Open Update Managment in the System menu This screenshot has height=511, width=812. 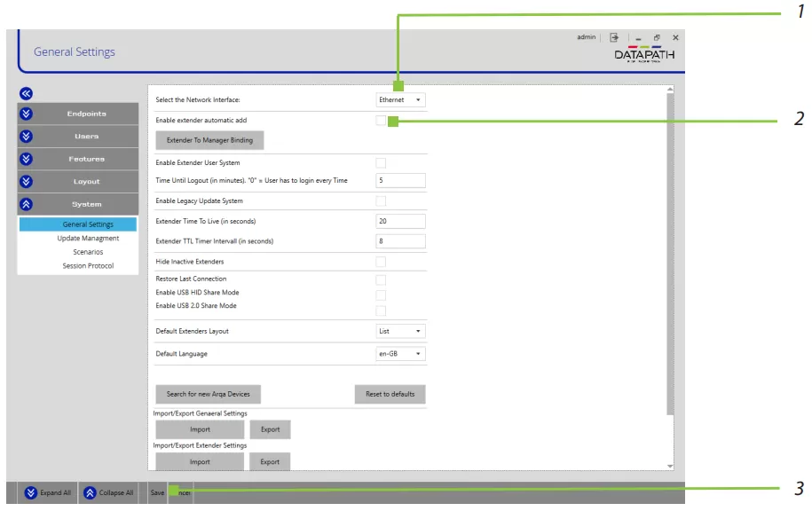(88, 239)
